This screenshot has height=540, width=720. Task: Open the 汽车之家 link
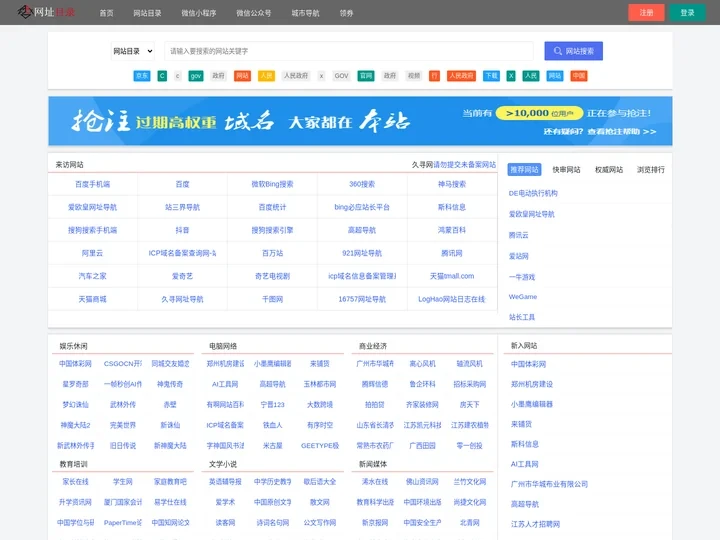point(92,276)
